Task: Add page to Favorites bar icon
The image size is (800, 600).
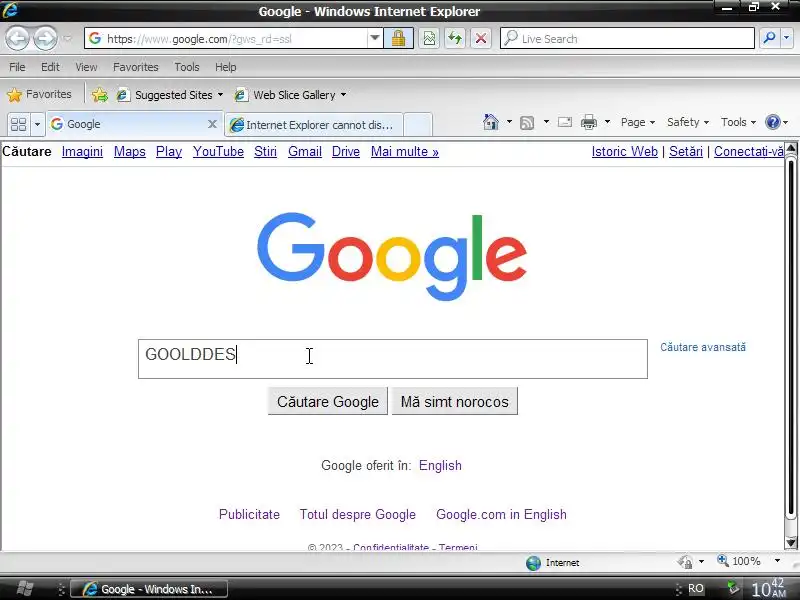Action: tap(99, 95)
